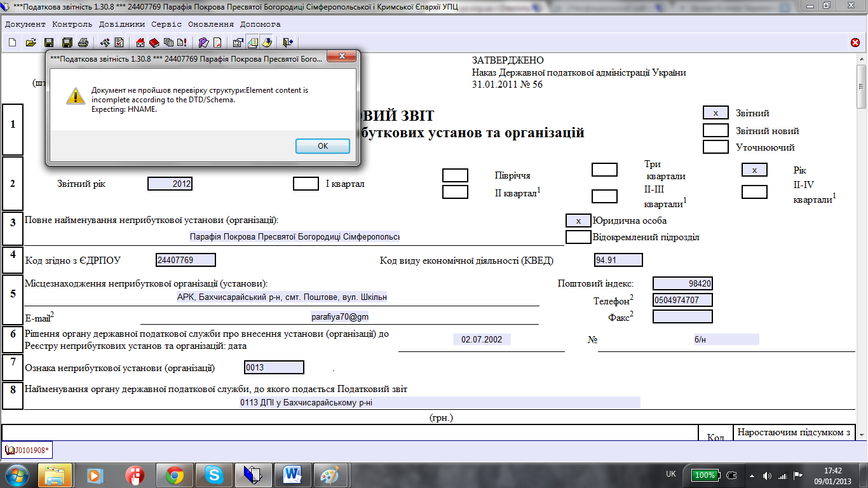Run document check with checklist icon
The image size is (868, 488).
[x=119, y=43]
